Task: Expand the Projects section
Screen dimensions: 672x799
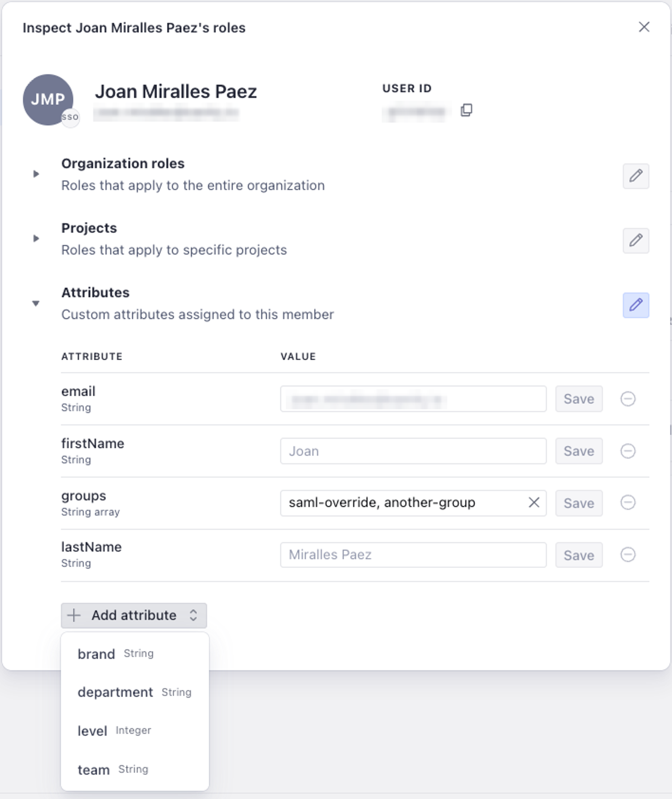Action: tap(36, 238)
